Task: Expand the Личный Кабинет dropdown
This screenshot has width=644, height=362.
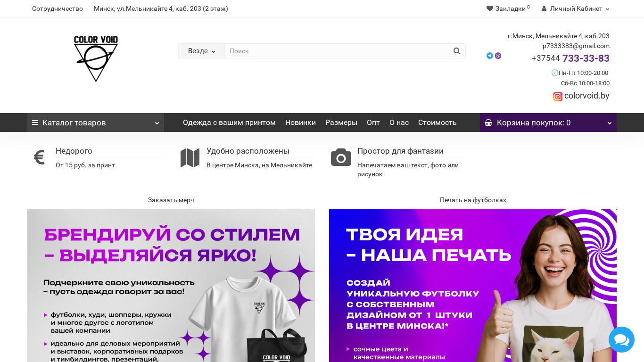Action: pos(576,8)
